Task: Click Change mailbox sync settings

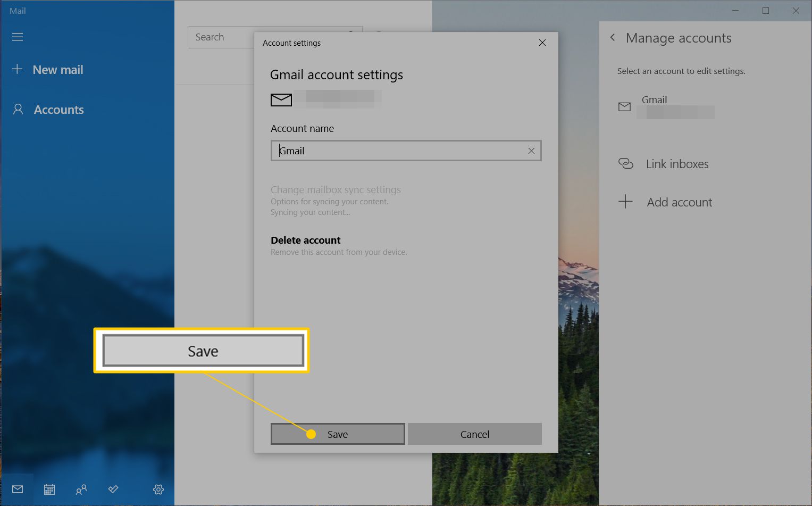Action: tap(336, 190)
